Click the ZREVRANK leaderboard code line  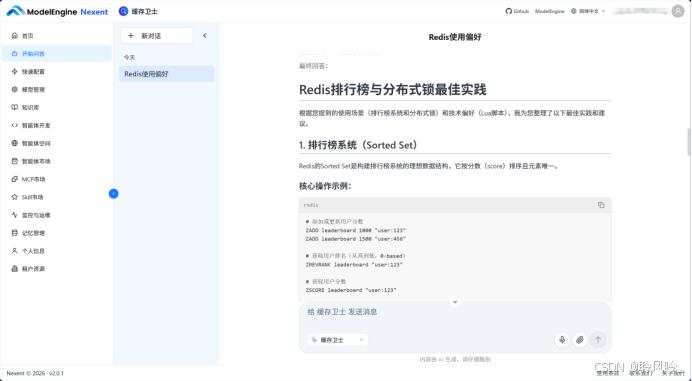point(354,265)
